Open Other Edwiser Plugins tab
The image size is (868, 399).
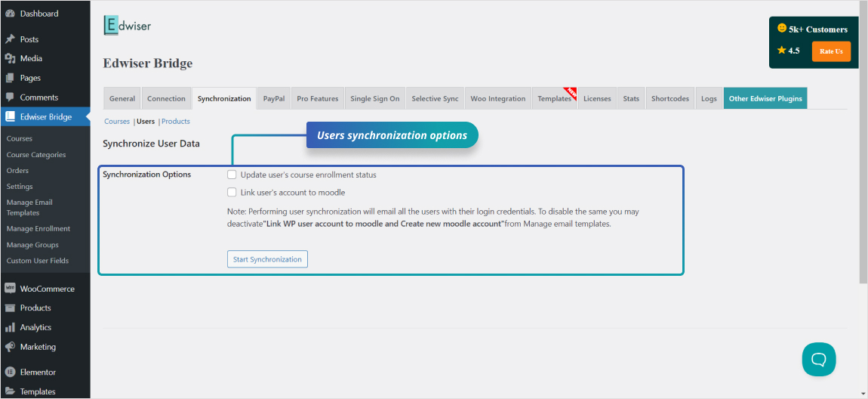765,99
